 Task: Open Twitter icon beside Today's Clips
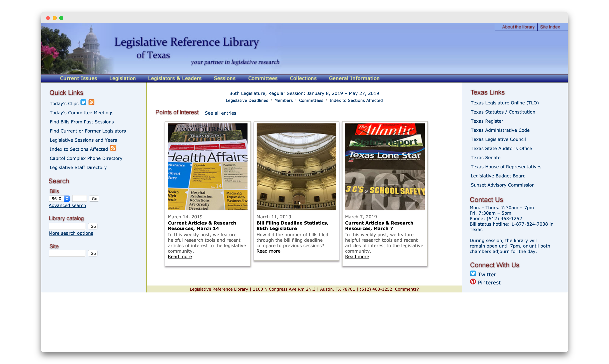tap(84, 102)
